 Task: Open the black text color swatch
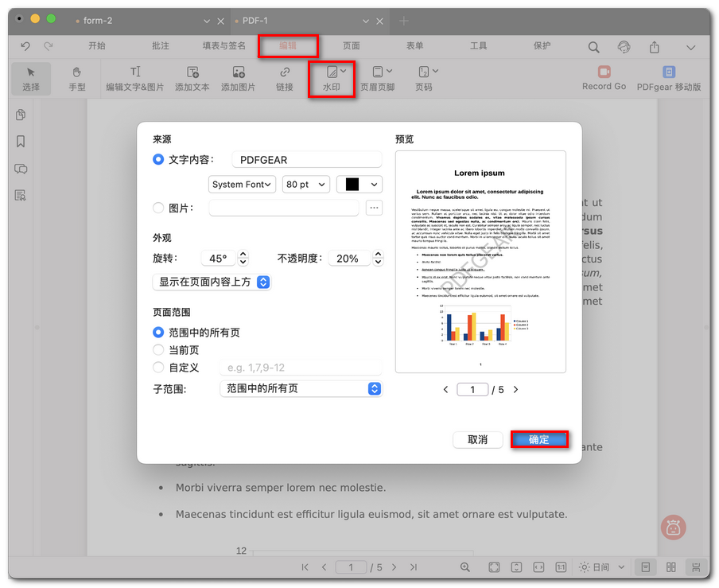(359, 184)
